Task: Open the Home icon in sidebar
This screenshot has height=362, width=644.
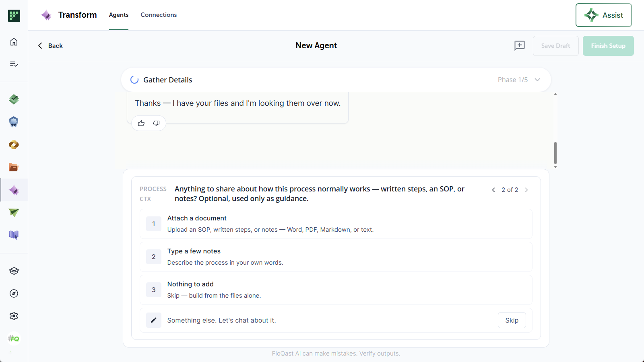Action: [x=14, y=42]
